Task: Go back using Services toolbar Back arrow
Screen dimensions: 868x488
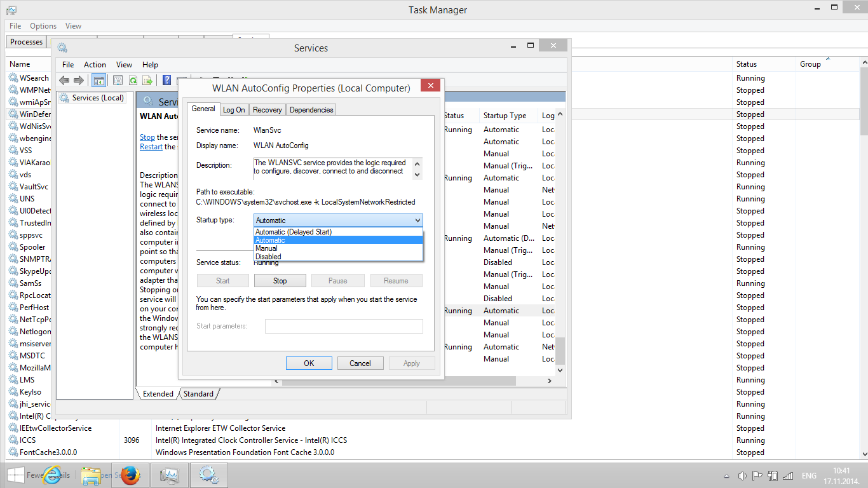Action: [x=64, y=80]
